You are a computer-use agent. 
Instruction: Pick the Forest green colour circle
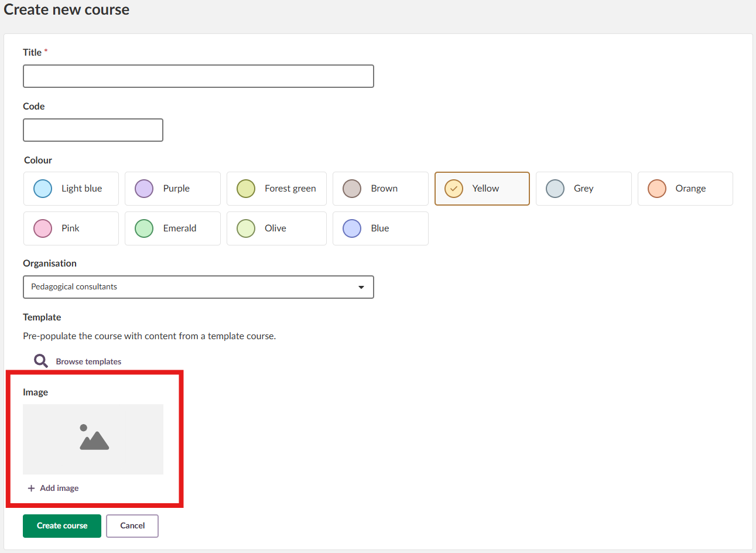point(246,189)
